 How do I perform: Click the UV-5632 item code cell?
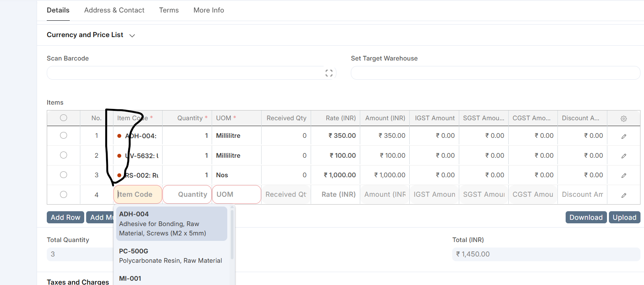point(138,155)
